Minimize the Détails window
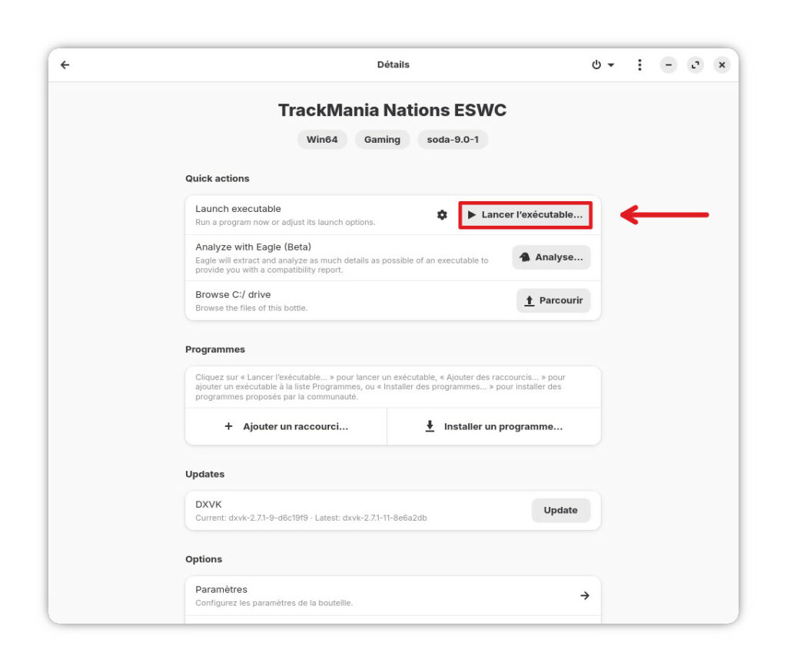This screenshot has height=672, width=787. (x=669, y=65)
